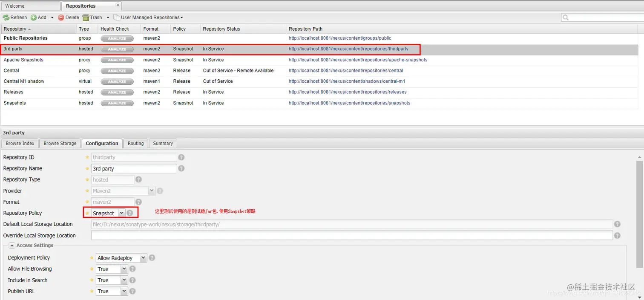Click the Refresh toolbar button
The height and width of the screenshot is (300, 644).
coord(15,17)
